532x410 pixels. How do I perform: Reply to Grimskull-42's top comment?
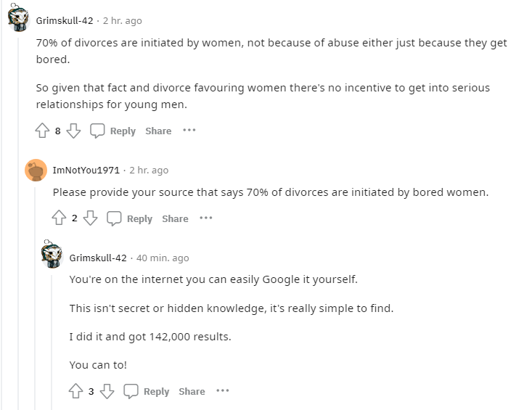click(123, 131)
